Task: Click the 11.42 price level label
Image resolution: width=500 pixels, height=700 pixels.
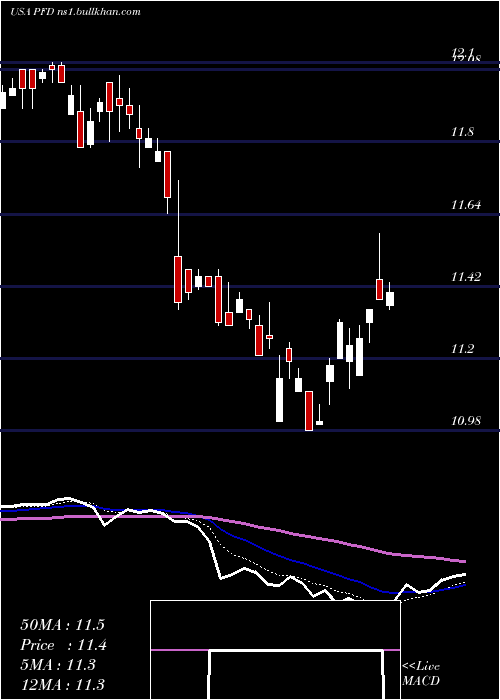Action: tap(466, 277)
